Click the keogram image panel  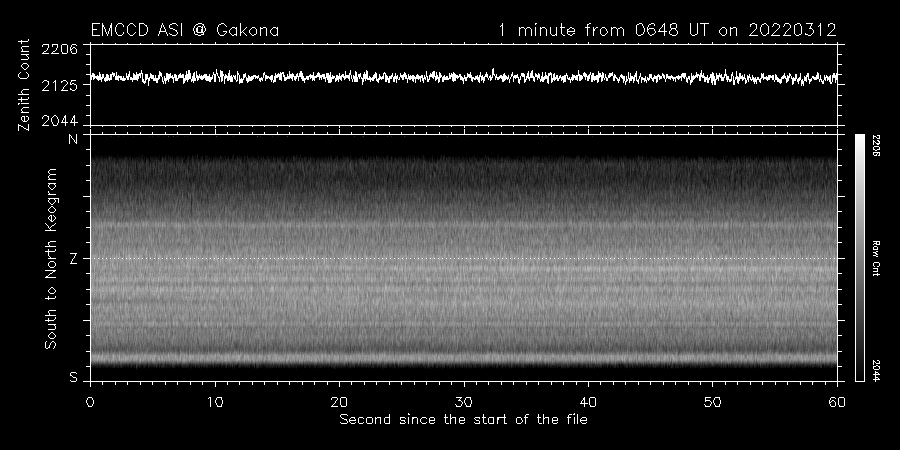coord(464,258)
